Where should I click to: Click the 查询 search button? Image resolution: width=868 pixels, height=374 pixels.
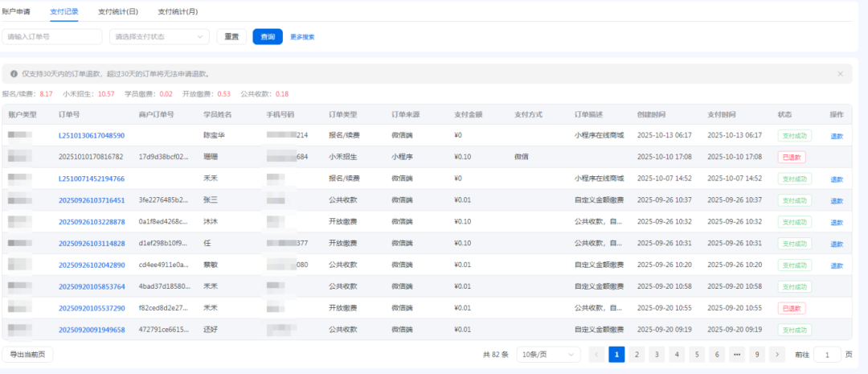[268, 37]
